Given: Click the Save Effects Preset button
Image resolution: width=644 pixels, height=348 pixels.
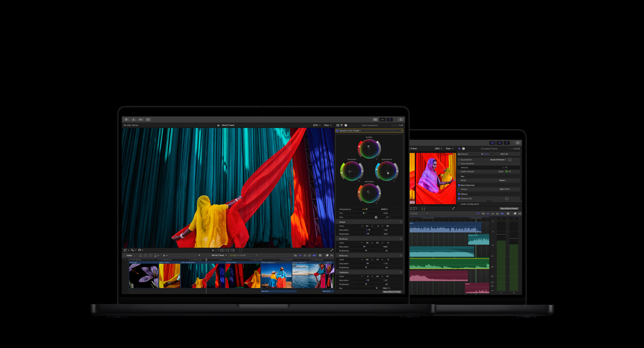Looking at the screenshot, I should [x=392, y=292].
